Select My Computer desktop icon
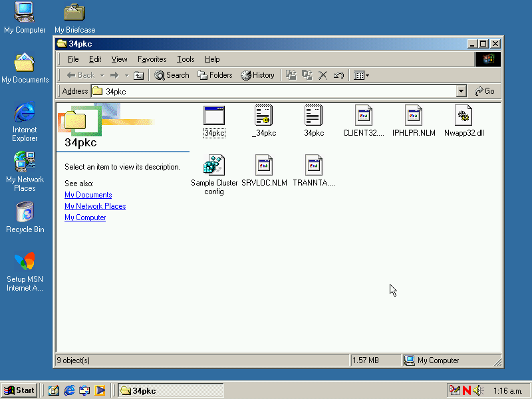The height and width of the screenshot is (399, 532). 25,18
